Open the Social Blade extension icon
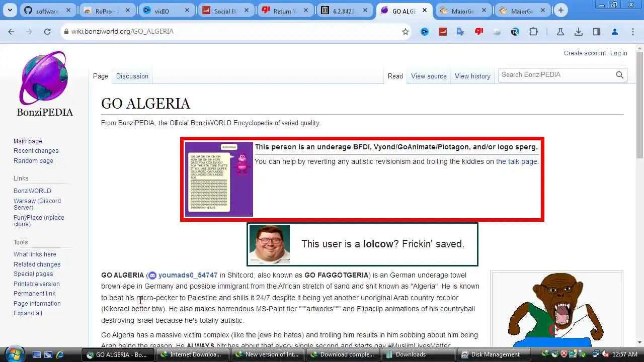 (443, 31)
